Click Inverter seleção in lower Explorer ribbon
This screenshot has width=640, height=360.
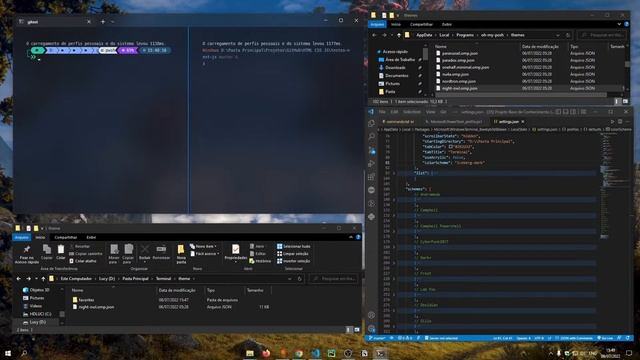pos(293,261)
